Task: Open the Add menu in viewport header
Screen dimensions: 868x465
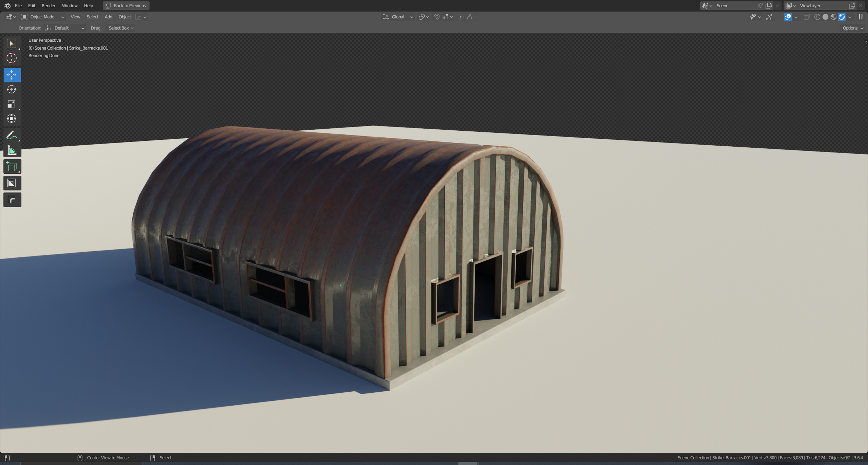Action: pos(108,17)
